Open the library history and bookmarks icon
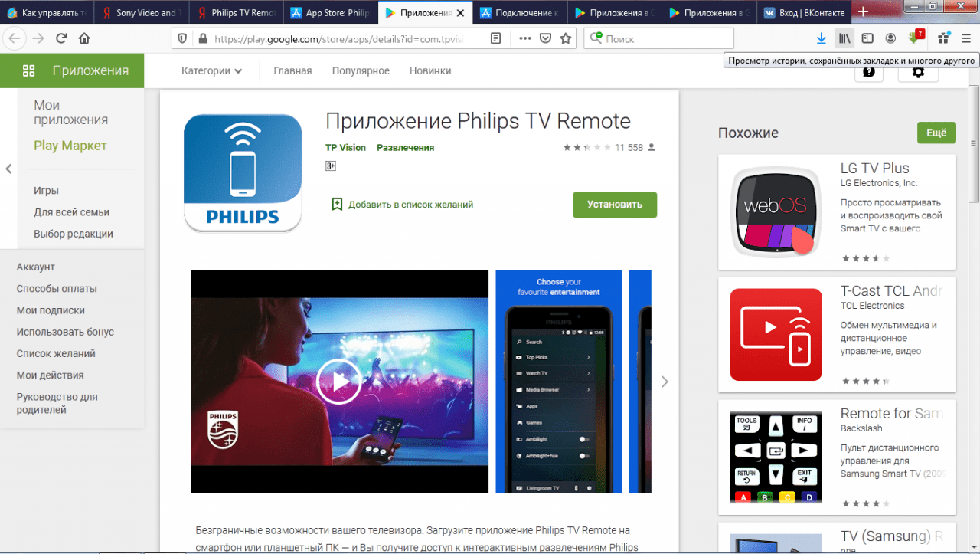This screenshot has width=980, height=554. pyautogui.click(x=844, y=38)
